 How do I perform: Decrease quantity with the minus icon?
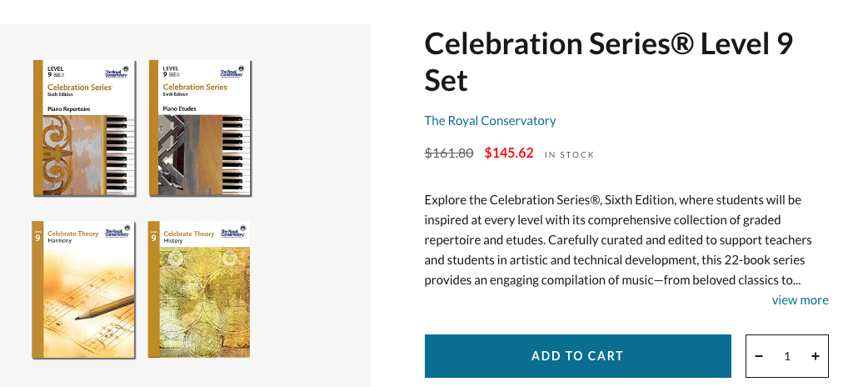click(759, 356)
